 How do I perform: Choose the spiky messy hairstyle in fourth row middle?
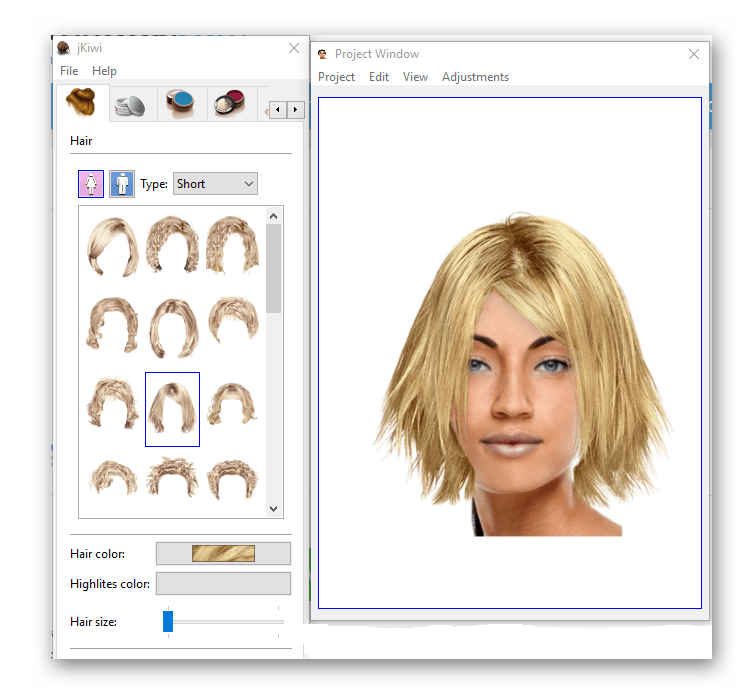[x=172, y=477]
